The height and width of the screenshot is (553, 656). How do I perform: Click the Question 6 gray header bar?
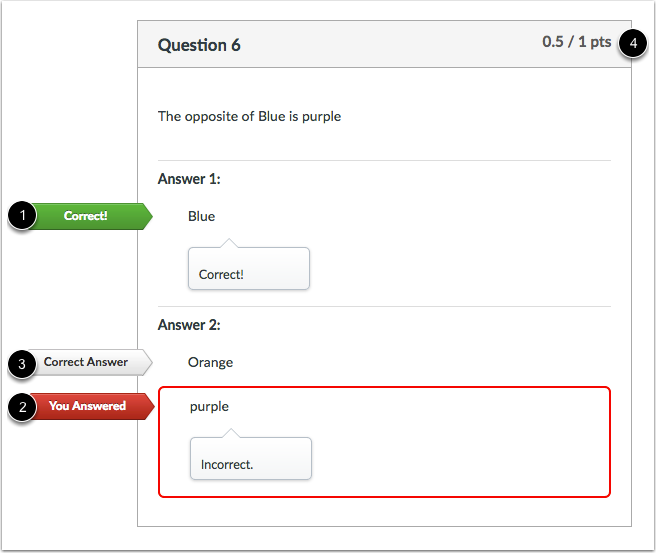[384, 44]
